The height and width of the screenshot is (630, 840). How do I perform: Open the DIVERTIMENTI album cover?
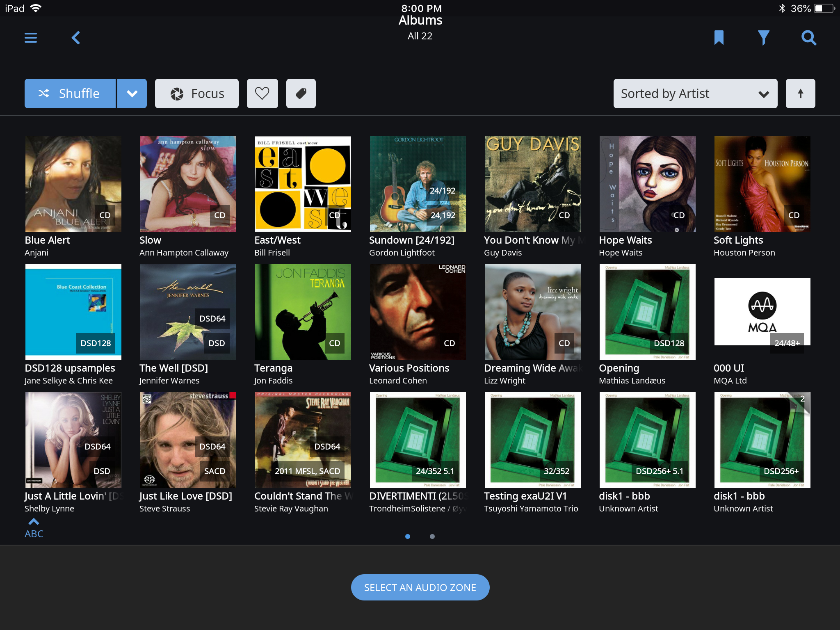click(x=418, y=440)
